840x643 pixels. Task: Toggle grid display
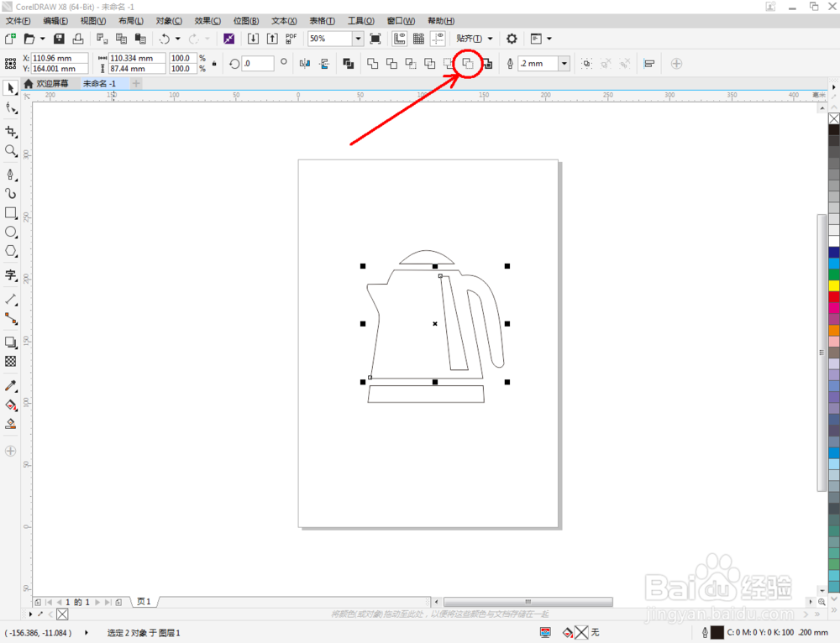pyautogui.click(x=418, y=39)
